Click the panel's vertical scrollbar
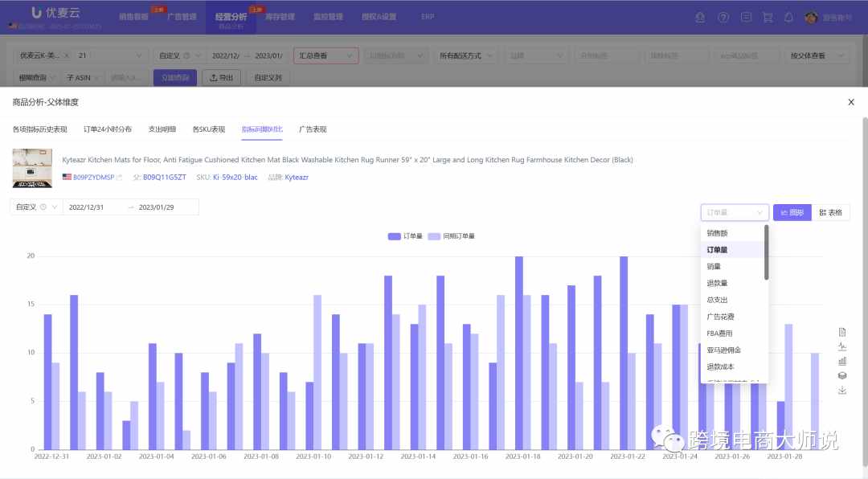The height and width of the screenshot is (479, 868). 865,291
